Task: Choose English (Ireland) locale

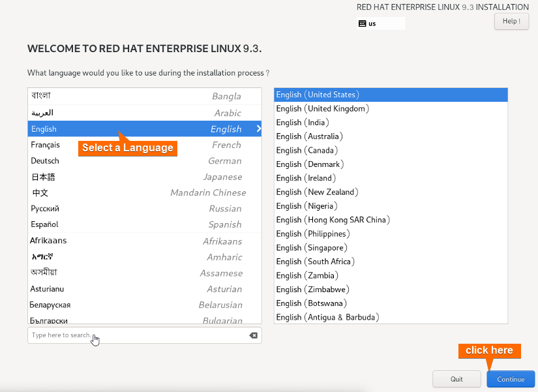Action: point(391,178)
